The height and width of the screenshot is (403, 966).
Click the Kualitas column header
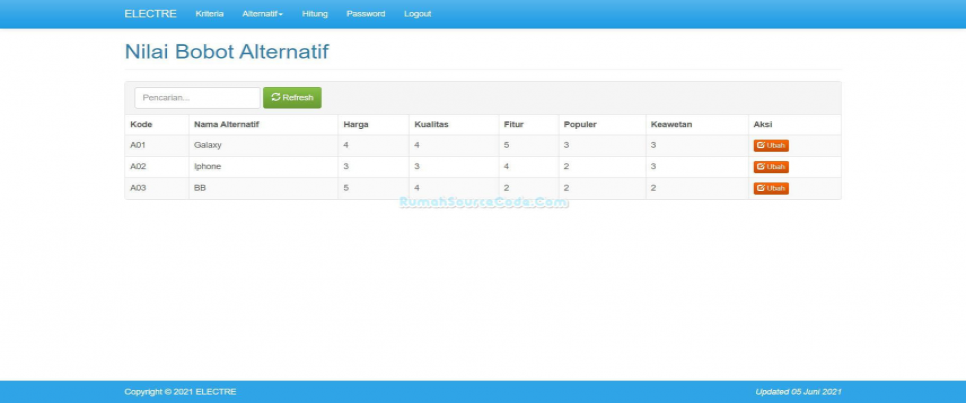[x=431, y=124]
